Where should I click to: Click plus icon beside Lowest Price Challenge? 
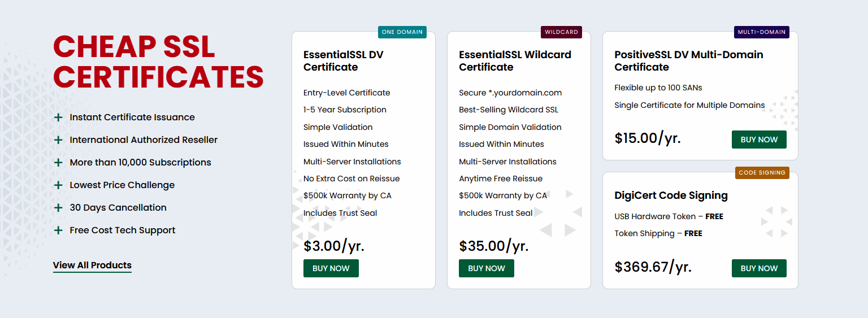coord(58,185)
